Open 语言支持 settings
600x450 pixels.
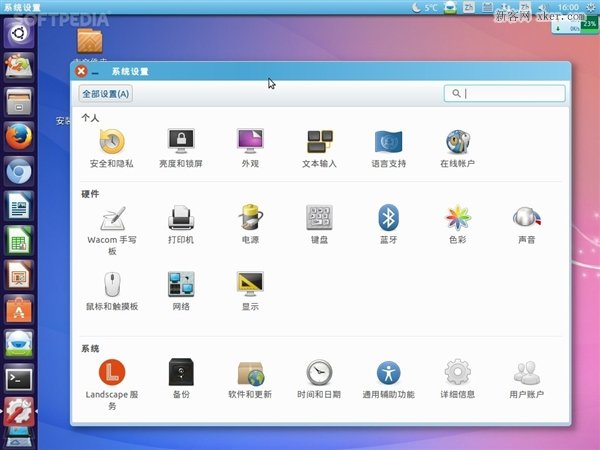click(388, 148)
